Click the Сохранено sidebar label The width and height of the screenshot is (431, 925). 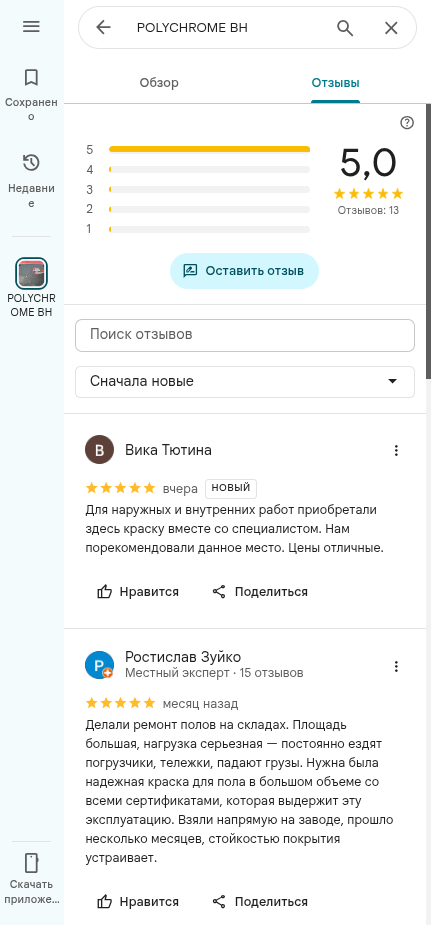pos(31,109)
